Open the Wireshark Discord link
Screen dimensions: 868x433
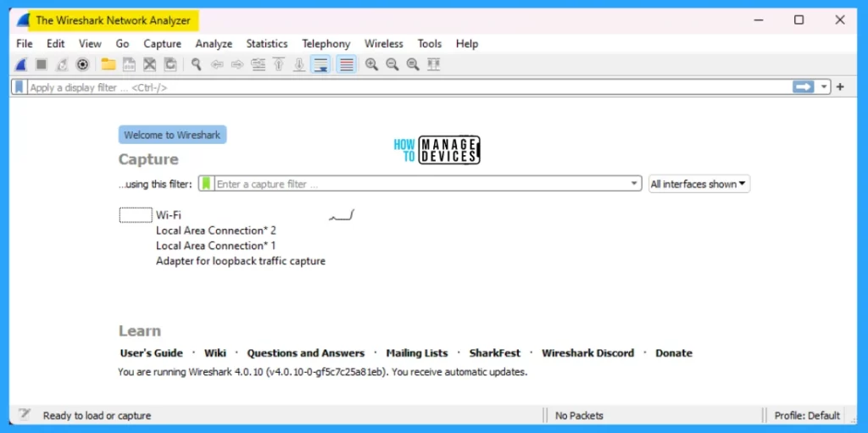tap(588, 353)
